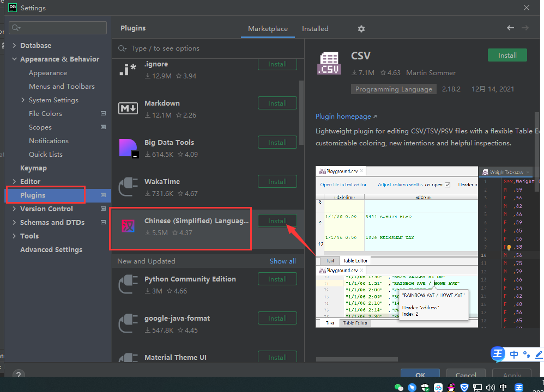Viewport: 544px width, 392px height.
Task: Click the plugin list vertical scrollbar
Action: [301, 113]
